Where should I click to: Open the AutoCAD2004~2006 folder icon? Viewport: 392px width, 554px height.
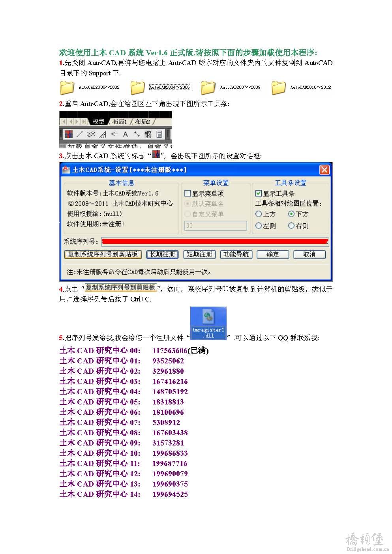[x=138, y=88]
